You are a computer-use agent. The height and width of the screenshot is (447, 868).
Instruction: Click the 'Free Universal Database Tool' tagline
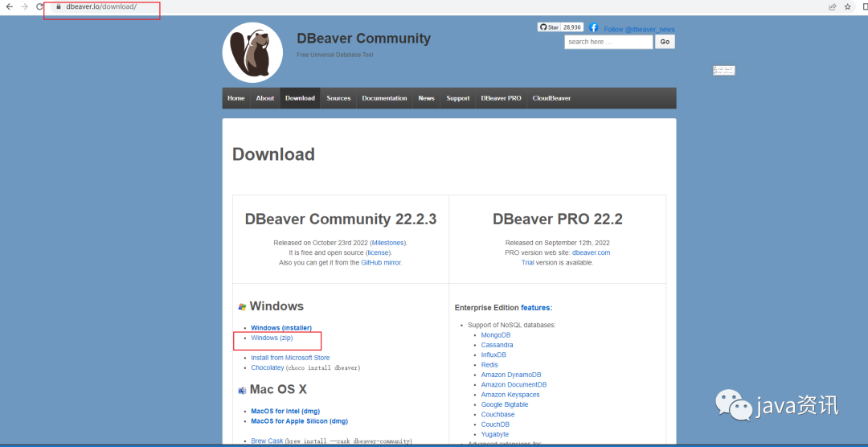point(335,55)
